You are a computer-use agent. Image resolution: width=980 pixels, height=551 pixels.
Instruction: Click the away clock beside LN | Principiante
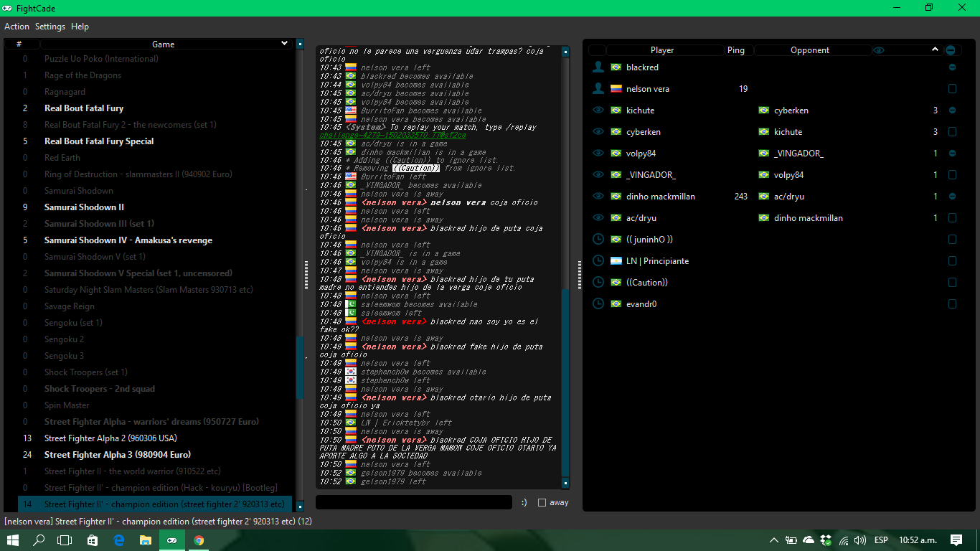598,260
